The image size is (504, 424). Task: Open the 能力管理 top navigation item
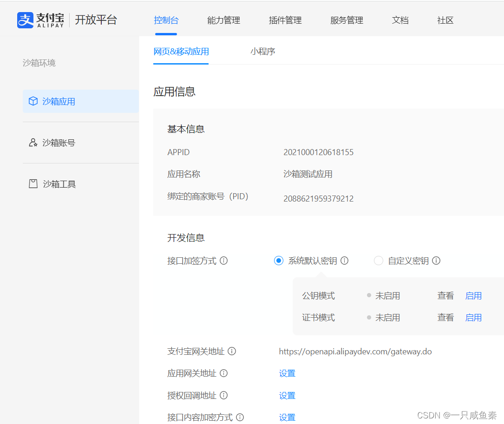pos(224,20)
